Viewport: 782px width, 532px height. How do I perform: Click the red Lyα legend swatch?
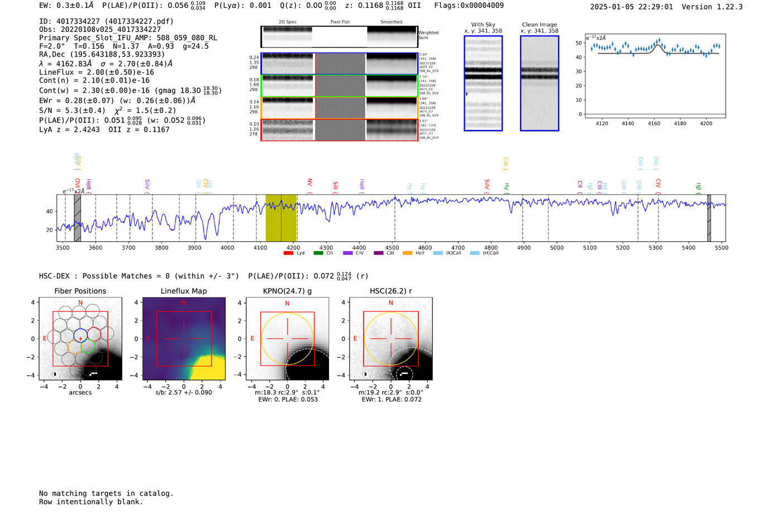pos(288,253)
